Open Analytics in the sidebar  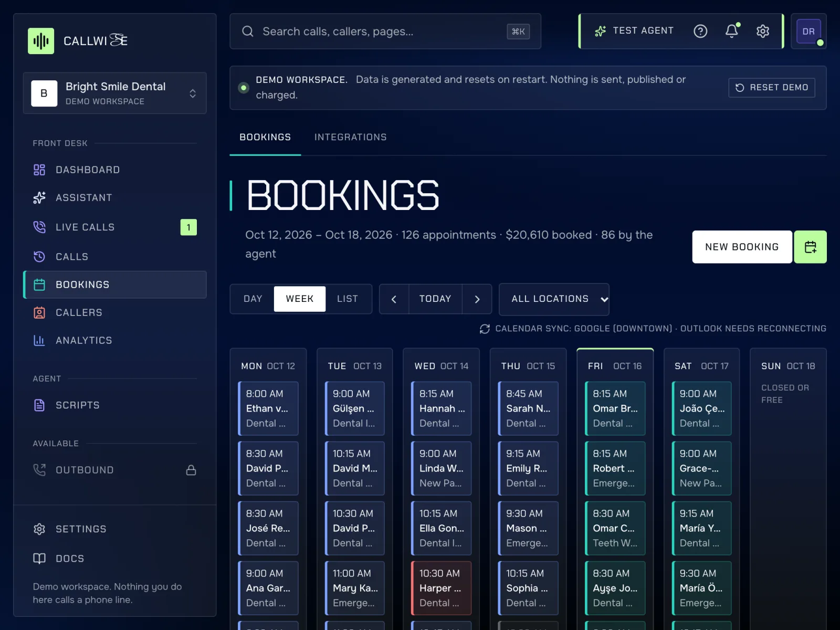[x=114, y=340]
